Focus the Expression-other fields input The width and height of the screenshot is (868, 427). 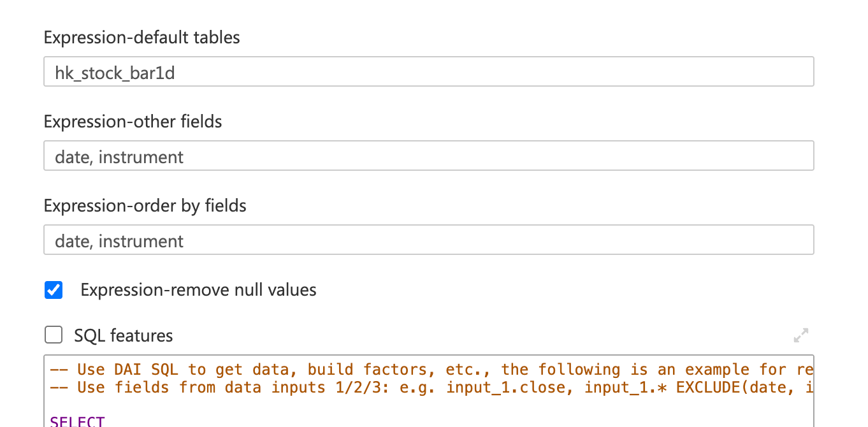coord(428,156)
